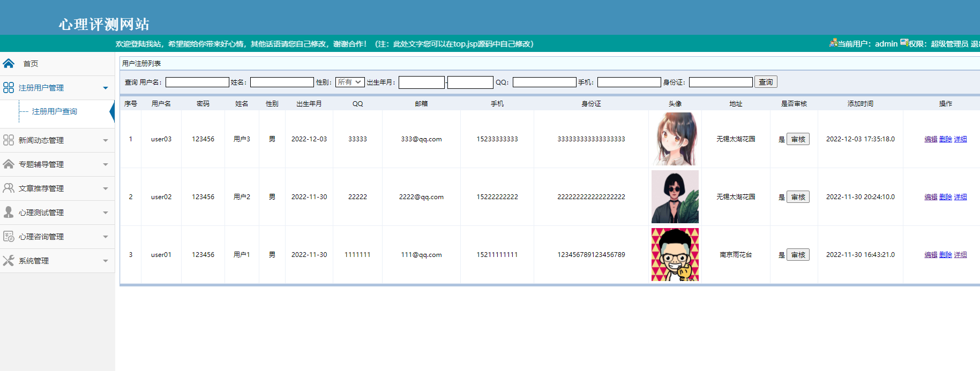Image resolution: width=980 pixels, height=371 pixels.
Task: Click the QQ search input field
Action: pos(544,82)
